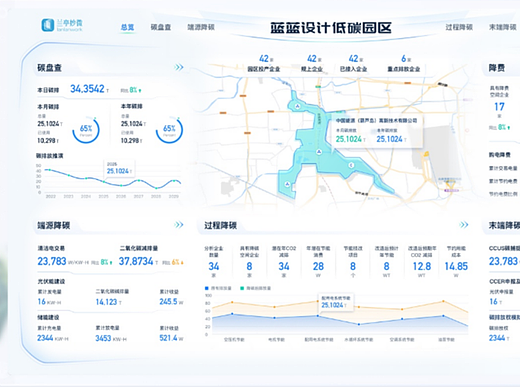Click the 2025 tooltip on the emission forecast chart
Viewport: 520px width, 390px height.
[x=119, y=168]
